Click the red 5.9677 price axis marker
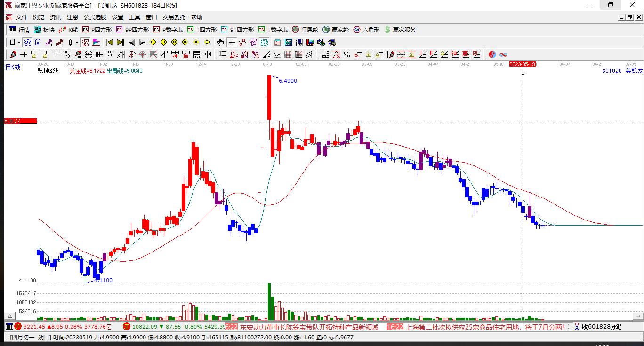 click(20, 121)
